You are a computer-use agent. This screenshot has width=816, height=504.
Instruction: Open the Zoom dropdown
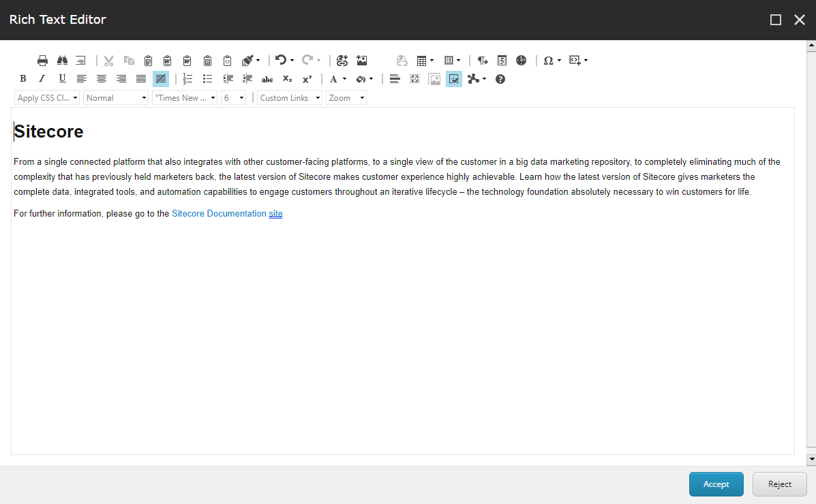click(346, 97)
